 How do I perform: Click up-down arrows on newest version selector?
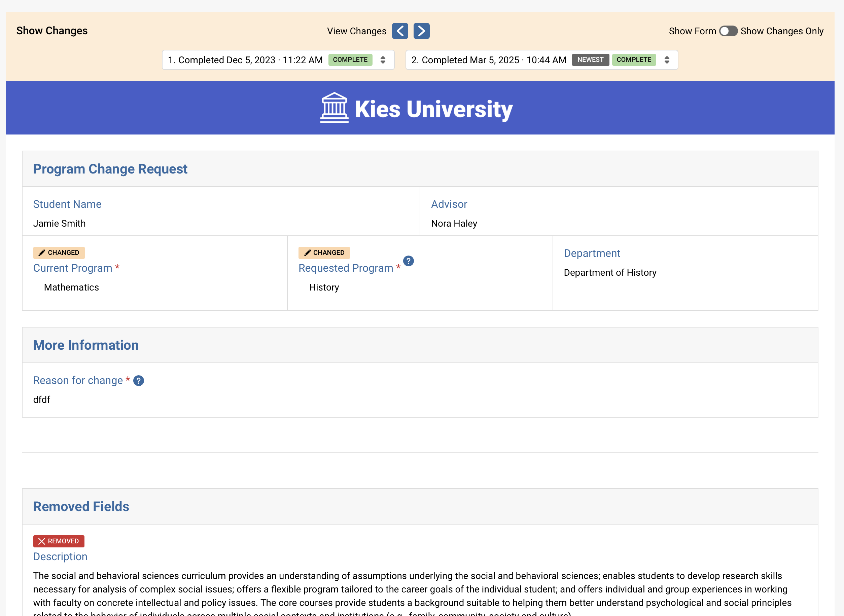point(667,60)
